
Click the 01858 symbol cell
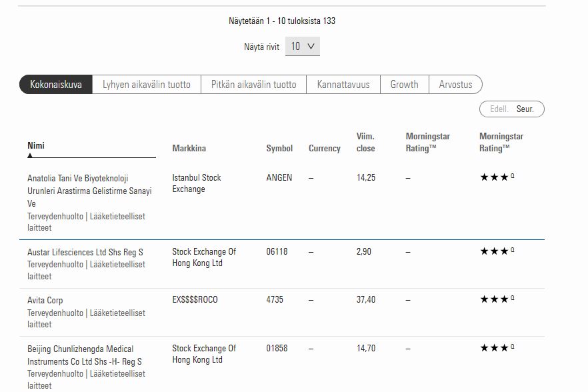(x=277, y=348)
